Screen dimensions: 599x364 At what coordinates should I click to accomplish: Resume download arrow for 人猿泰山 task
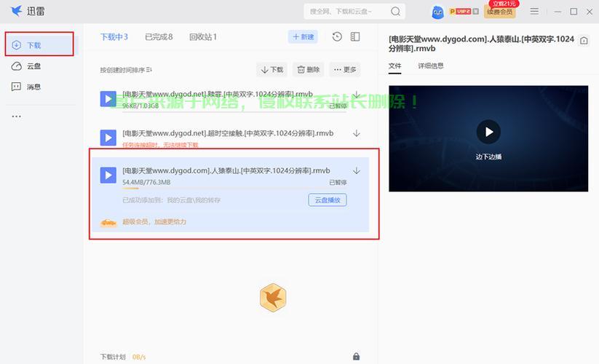pos(357,171)
